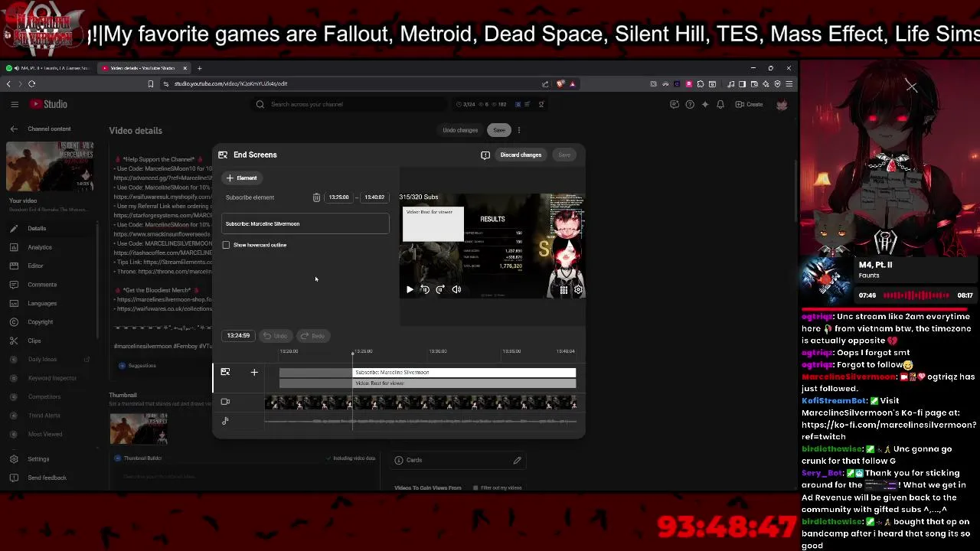Screen dimensions: 980x551
Task: Open the YouTube Studio hamburger menu
Action: (x=15, y=104)
